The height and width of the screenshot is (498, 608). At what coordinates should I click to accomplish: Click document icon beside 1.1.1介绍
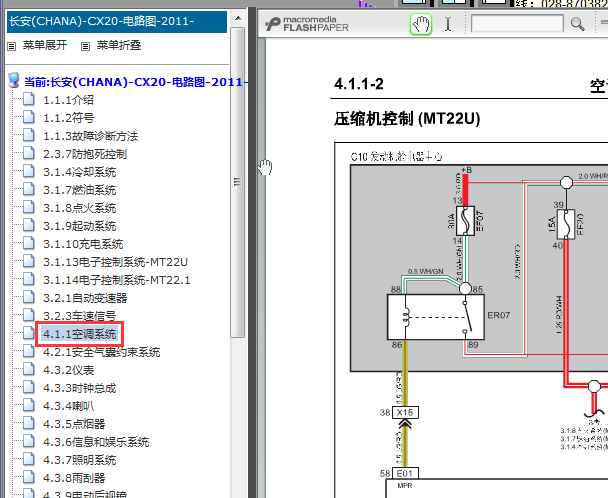(x=29, y=99)
